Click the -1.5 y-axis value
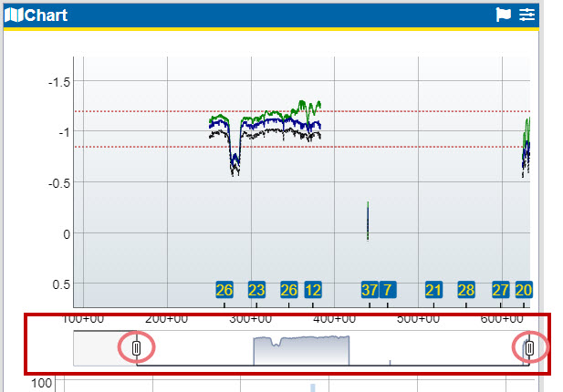This screenshot has height=392, width=563. coord(59,82)
